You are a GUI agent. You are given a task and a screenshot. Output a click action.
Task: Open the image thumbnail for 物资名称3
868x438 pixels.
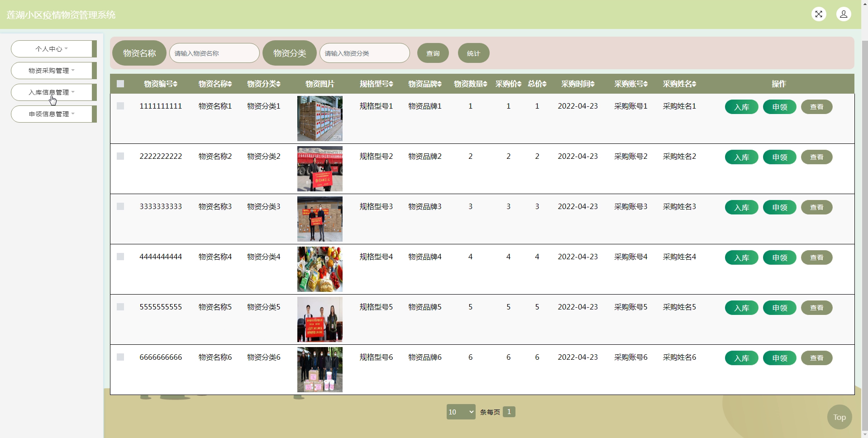pos(320,219)
